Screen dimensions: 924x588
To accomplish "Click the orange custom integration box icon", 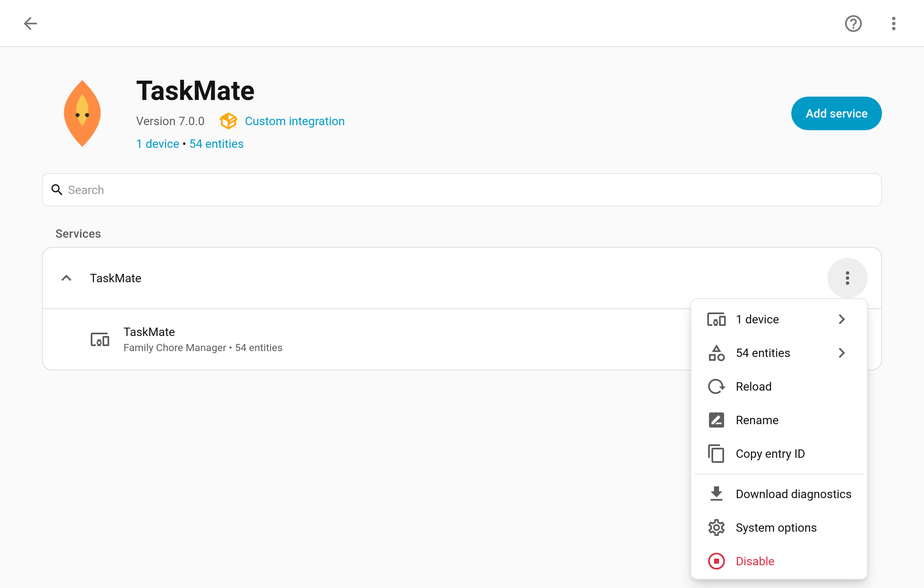I will tap(228, 121).
